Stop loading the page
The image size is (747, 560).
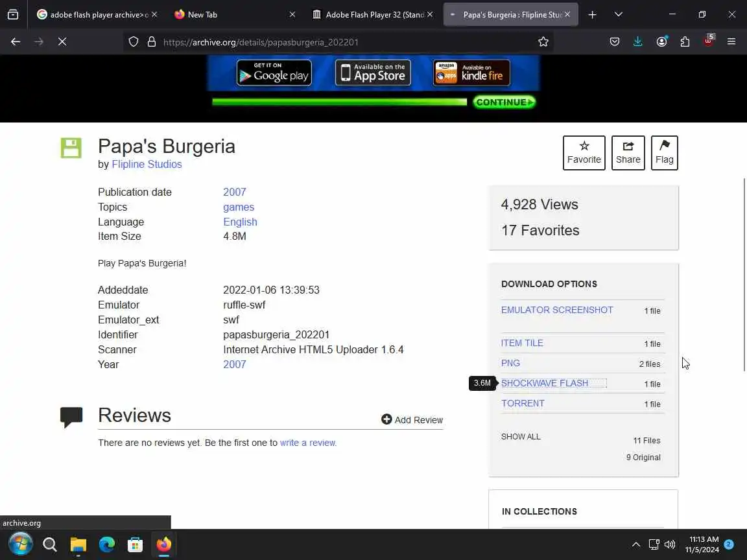(62, 42)
